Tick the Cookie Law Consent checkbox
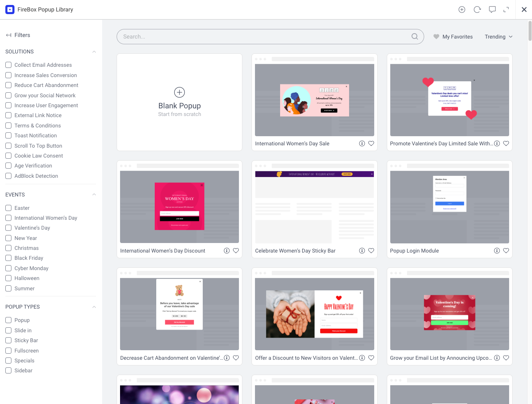 click(8, 156)
